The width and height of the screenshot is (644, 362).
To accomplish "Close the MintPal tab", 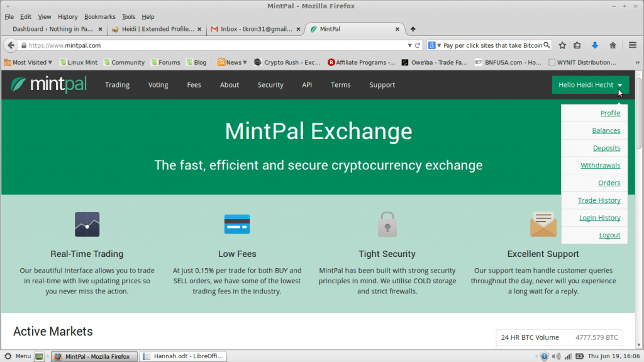I will 397,29.
